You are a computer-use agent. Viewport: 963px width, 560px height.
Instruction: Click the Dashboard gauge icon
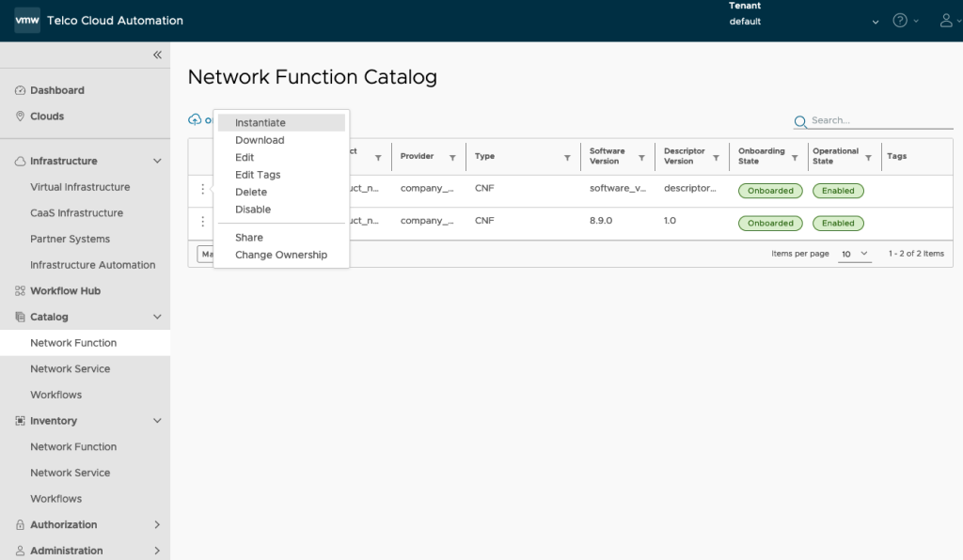20,90
